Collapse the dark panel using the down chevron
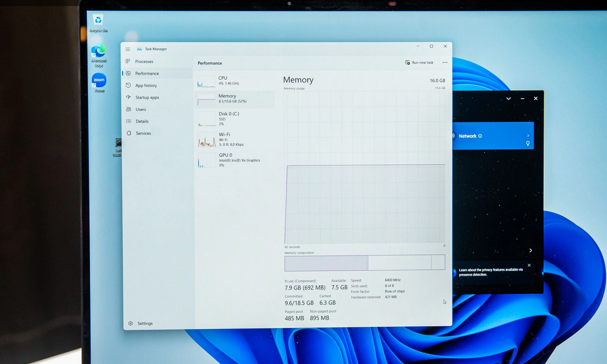607x364 pixels. [508, 99]
